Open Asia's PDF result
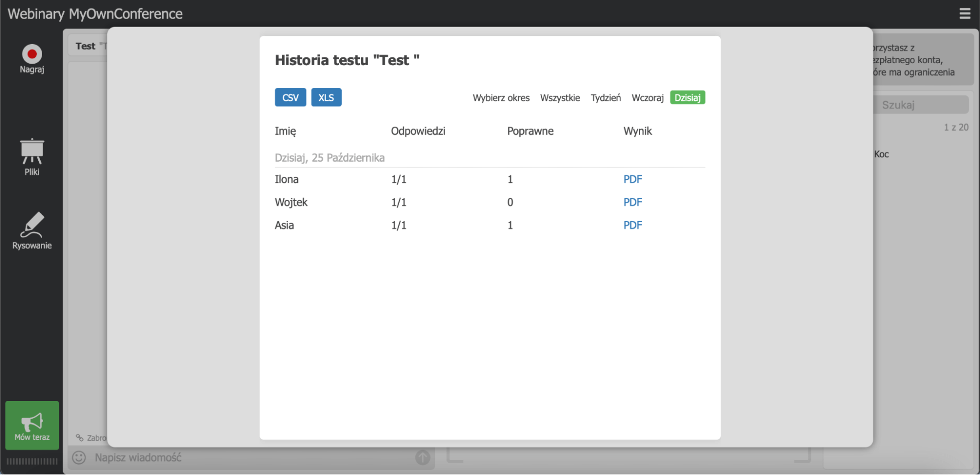Image resolution: width=980 pixels, height=475 pixels. [x=632, y=225]
